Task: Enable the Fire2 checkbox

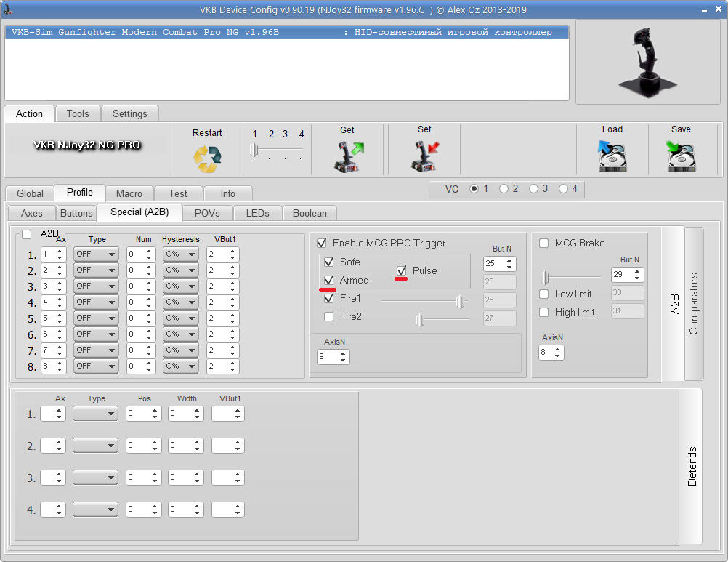Action: (328, 317)
